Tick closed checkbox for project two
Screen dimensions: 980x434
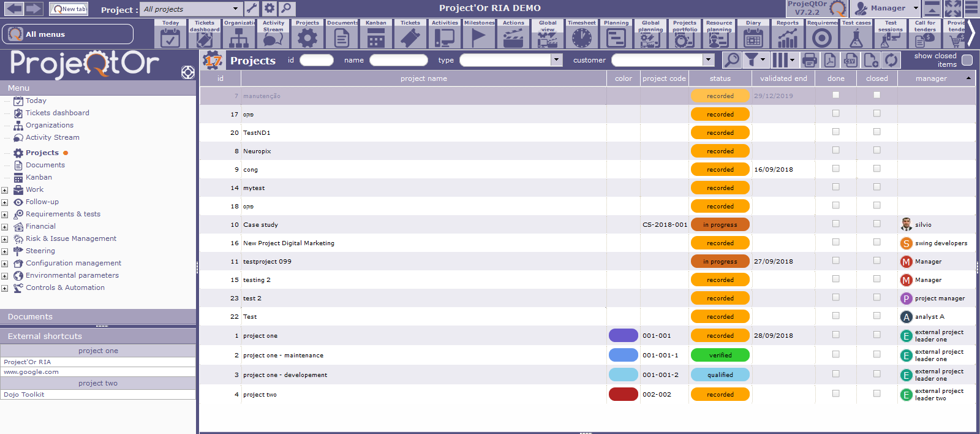[876, 394]
